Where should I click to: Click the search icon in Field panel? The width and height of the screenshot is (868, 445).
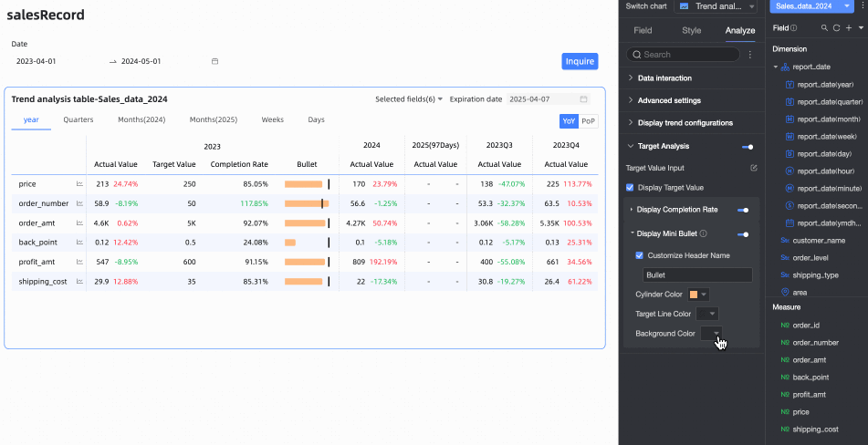tap(824, 28)
